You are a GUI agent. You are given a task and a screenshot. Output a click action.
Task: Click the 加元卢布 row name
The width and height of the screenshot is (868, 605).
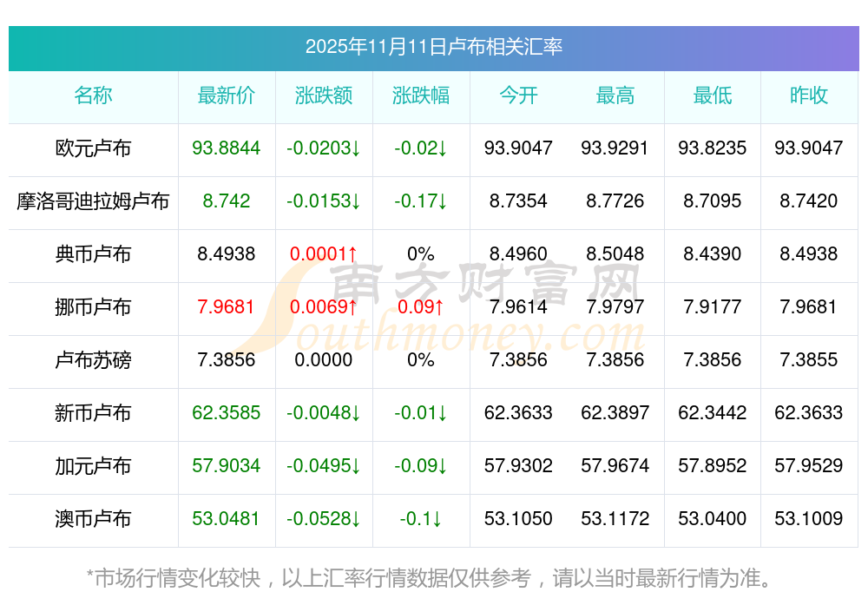93,466
